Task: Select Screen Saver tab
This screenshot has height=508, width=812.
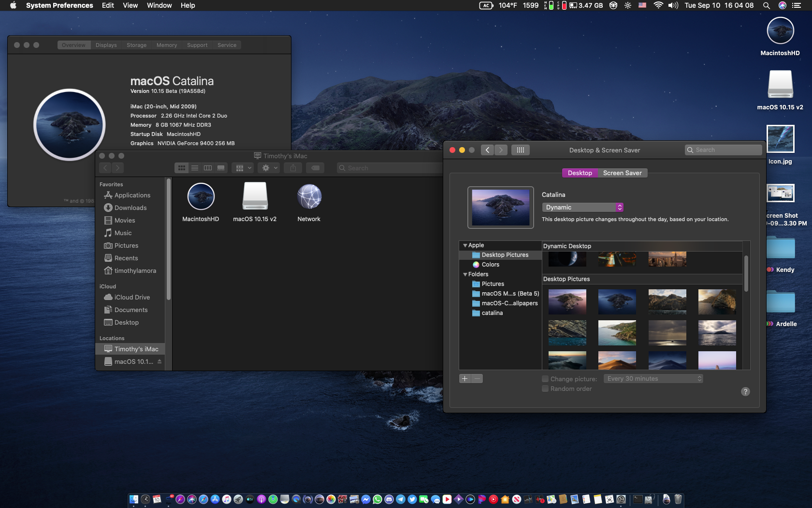Action: pyautogui.click(x=622, y=173)
